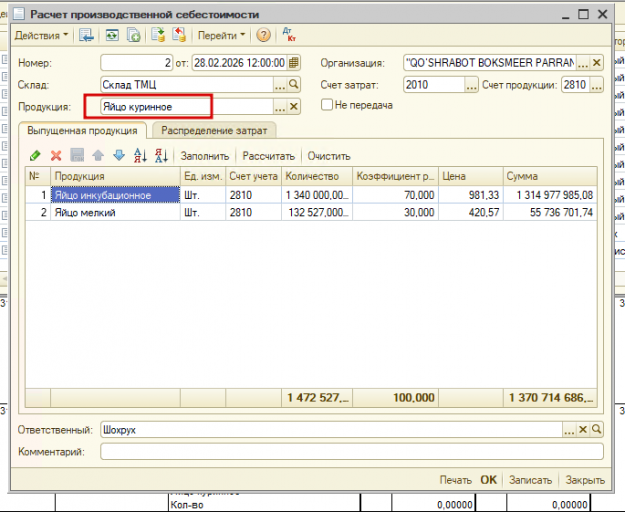Viewport: 625px width, 512px height.
Task: Open Счет затрат selection ellipsis button
Action: [472, 85]
